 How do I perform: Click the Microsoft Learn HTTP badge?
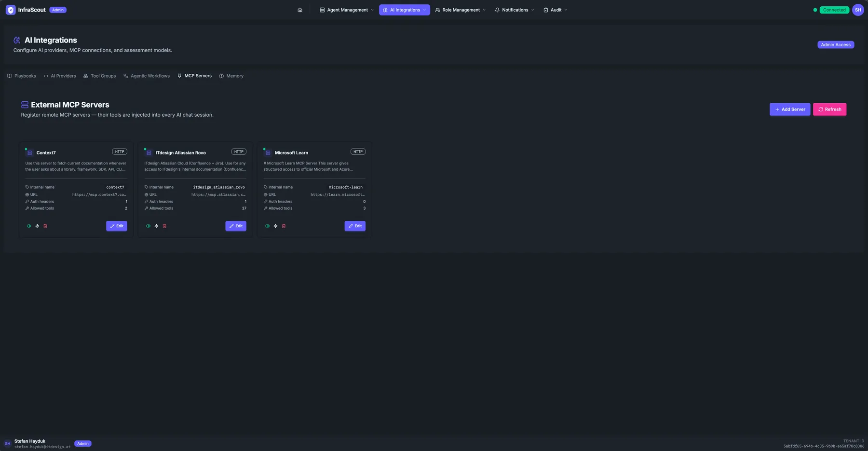pyautogui.click(x=358, y=151)
